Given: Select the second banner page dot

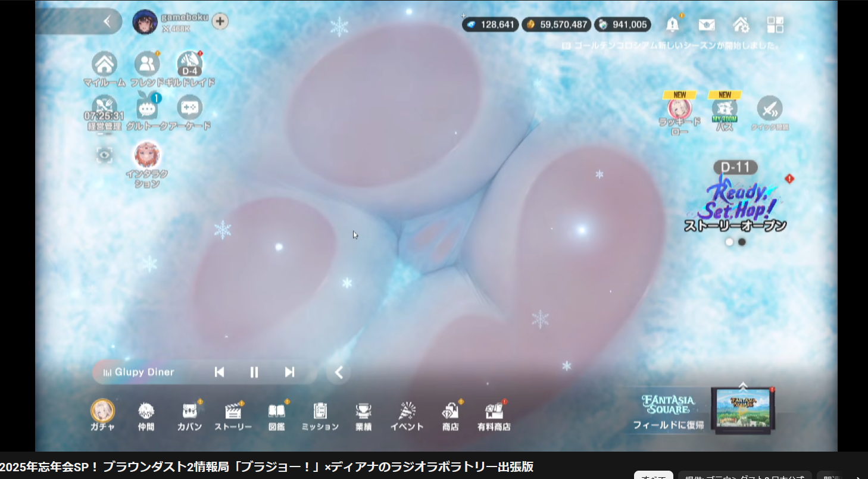Looking at the screenshot, I should pyautogui.click(x=742, y=242).
